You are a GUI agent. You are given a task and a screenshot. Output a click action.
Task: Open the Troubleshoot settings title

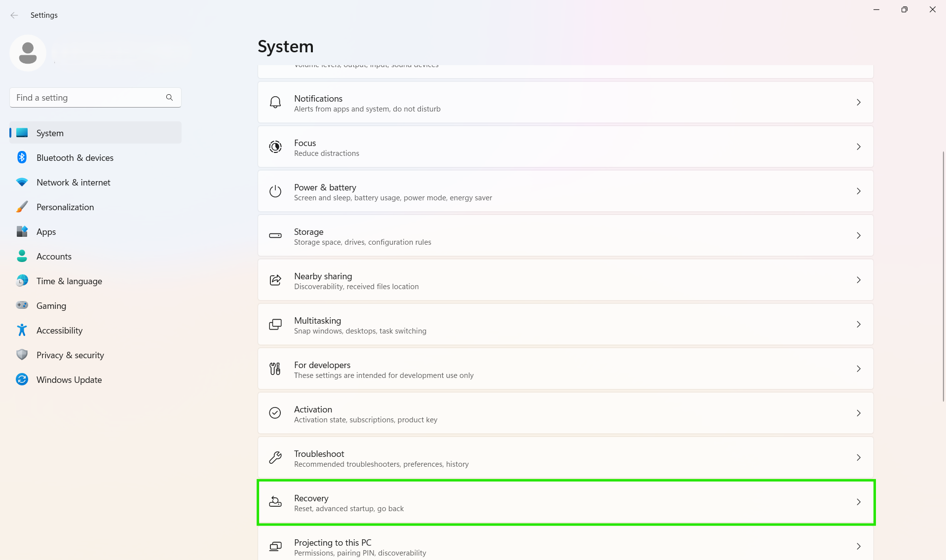[x=319, y=453]
